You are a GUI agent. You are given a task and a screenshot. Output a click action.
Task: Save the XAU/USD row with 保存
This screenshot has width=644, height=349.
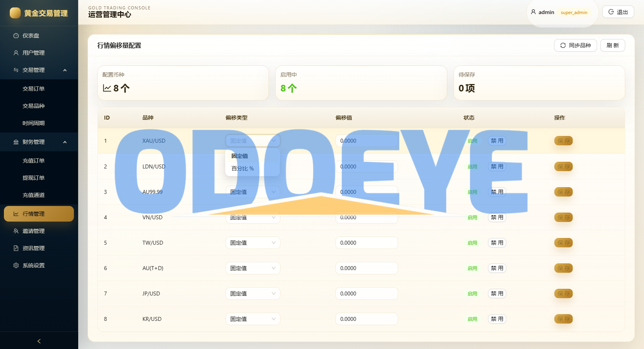point(563,141)
